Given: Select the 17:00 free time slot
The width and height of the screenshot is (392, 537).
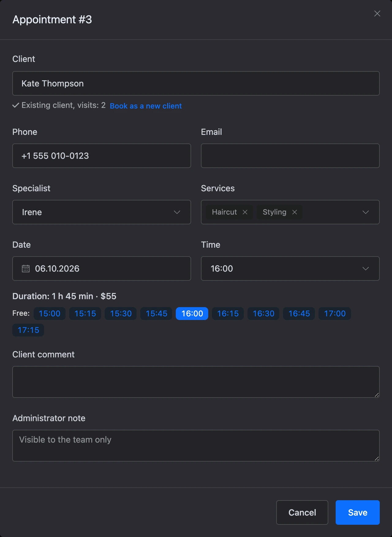Looking at the screenshot, I should (335, 314).
